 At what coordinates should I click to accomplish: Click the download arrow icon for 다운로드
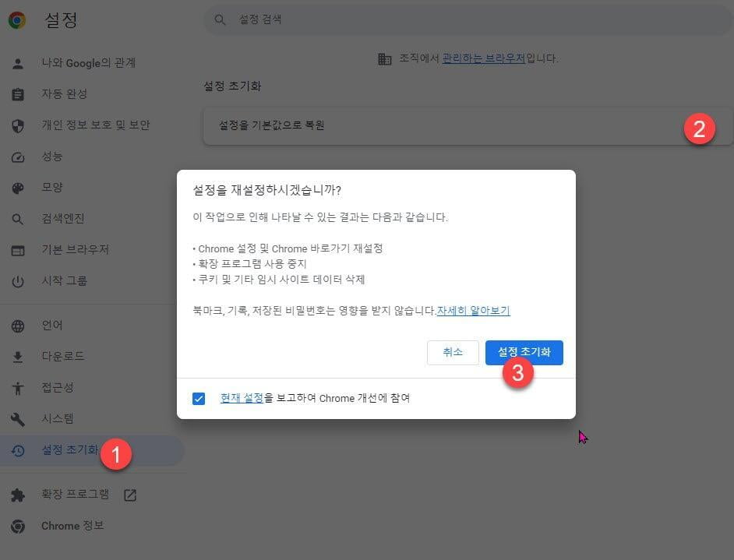[x=18, y=357]
